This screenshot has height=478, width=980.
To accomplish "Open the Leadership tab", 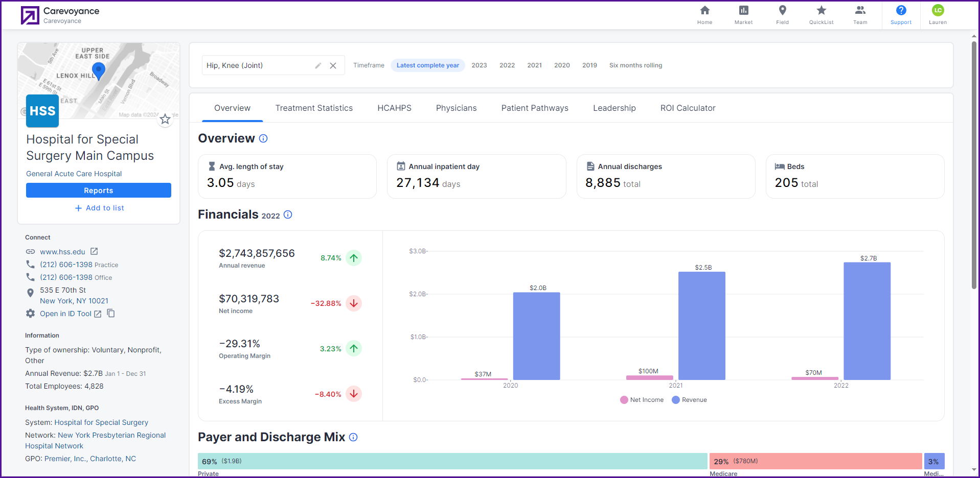I will point(614,108).
